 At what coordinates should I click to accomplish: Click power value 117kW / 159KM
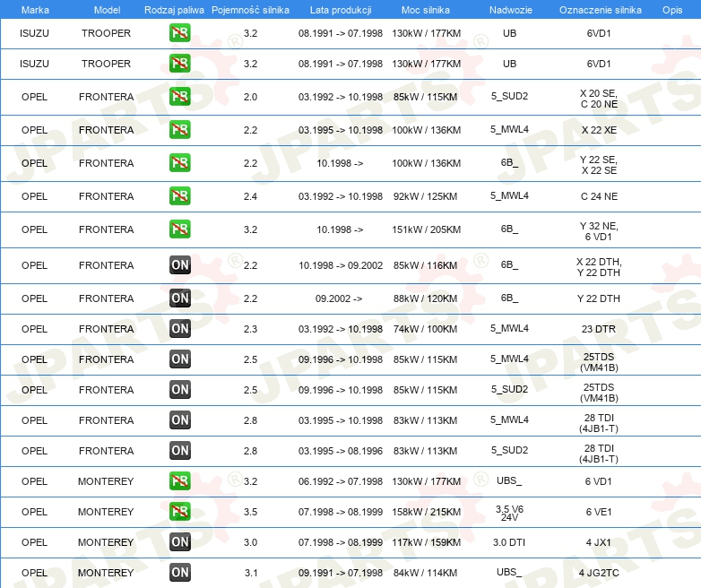pos(426,542)
